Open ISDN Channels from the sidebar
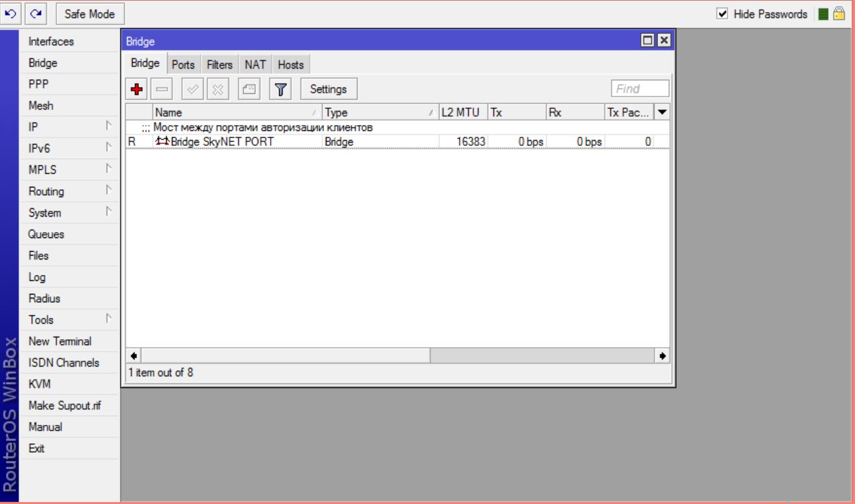 pyautogui.click(x=69, y=363)
